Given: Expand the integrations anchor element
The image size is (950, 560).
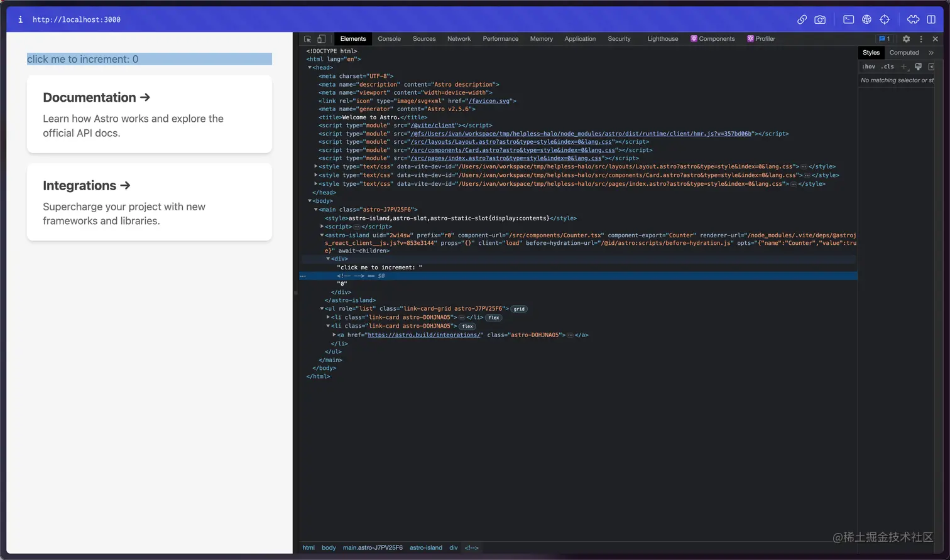Looking at the screenshot, I should (x=334, y=335).
